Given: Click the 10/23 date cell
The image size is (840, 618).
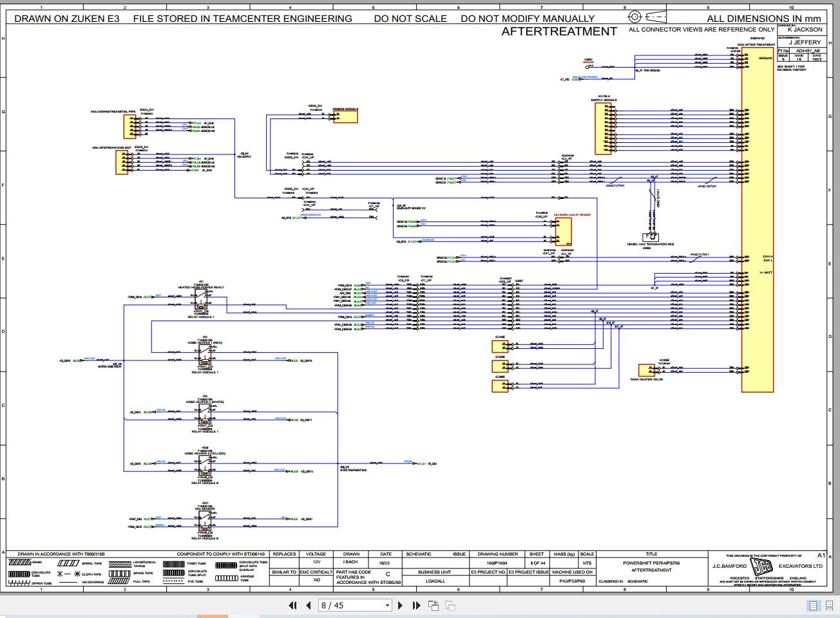Looking at the screenshot, I should (385, 562).
